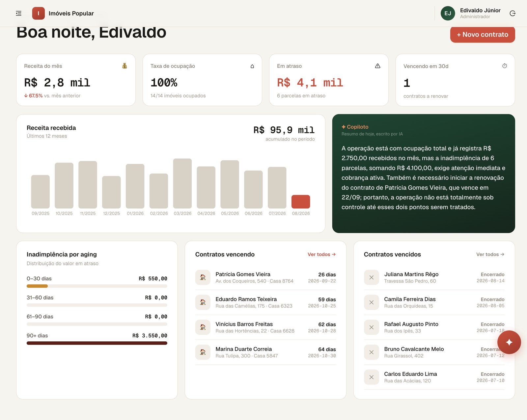
Task: Click the R$ 4,1 mil overdue value
Action: tap(310, 83)
